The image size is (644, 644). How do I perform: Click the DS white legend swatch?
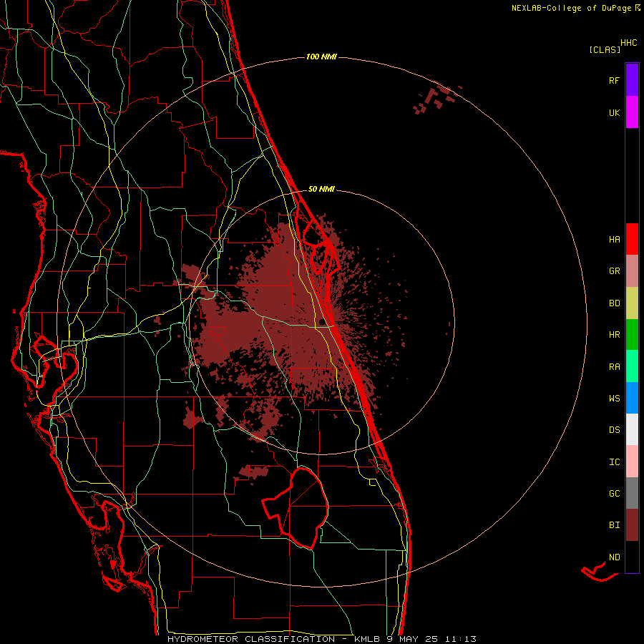[x=632, y=429]
